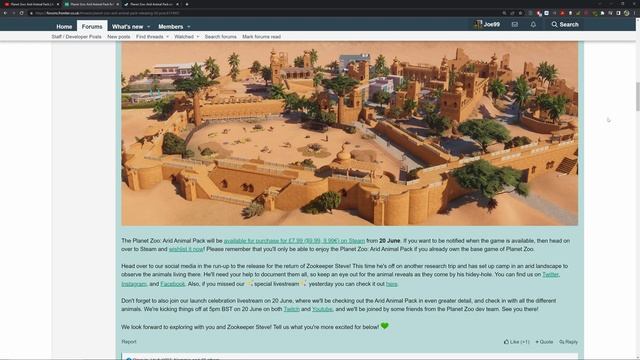640x360 pixels.
Task: Open the Watched dropdown
Action: [x=187, y=37]
